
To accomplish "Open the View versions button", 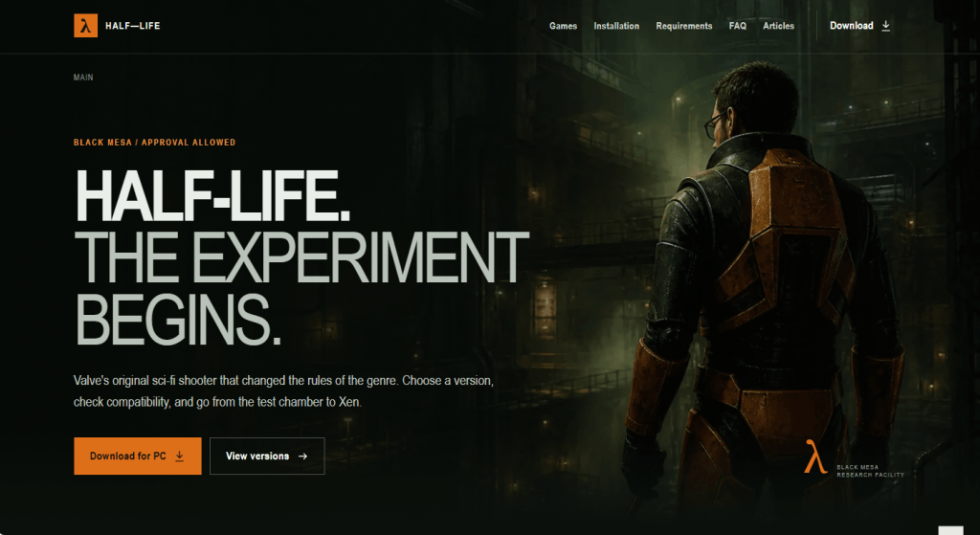I will (x=267, y=456).
